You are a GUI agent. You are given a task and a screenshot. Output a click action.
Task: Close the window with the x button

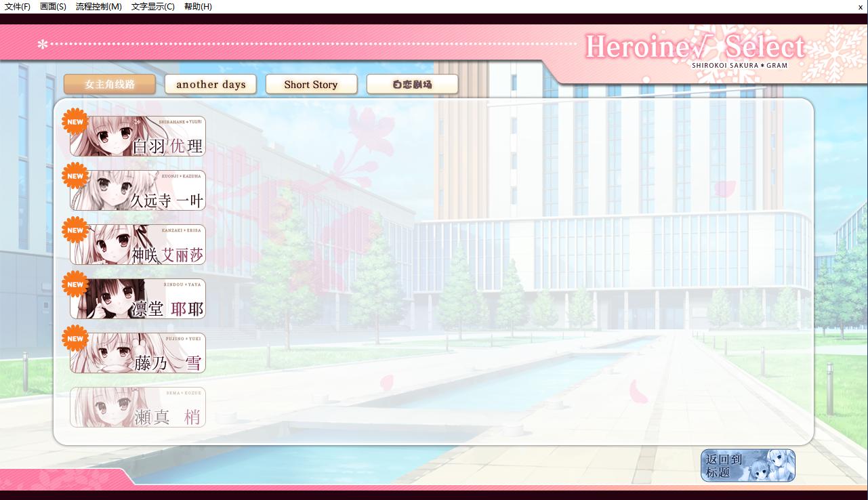point(861,6)
